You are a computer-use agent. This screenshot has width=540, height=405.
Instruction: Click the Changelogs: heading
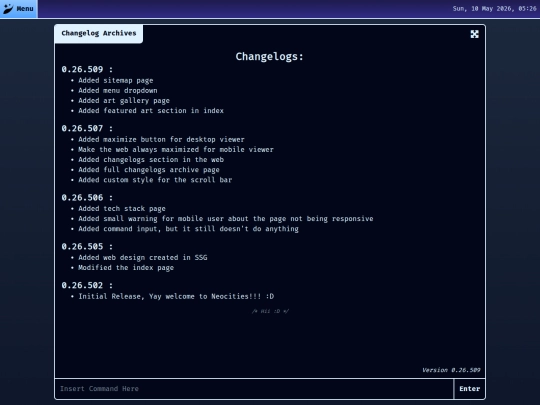[x=270, y=56]
